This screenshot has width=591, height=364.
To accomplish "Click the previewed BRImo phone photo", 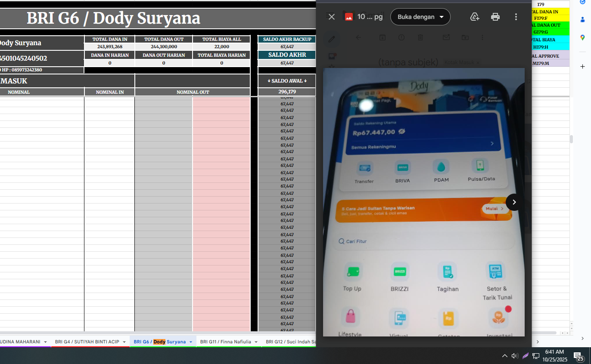I will tap(424, 202).
